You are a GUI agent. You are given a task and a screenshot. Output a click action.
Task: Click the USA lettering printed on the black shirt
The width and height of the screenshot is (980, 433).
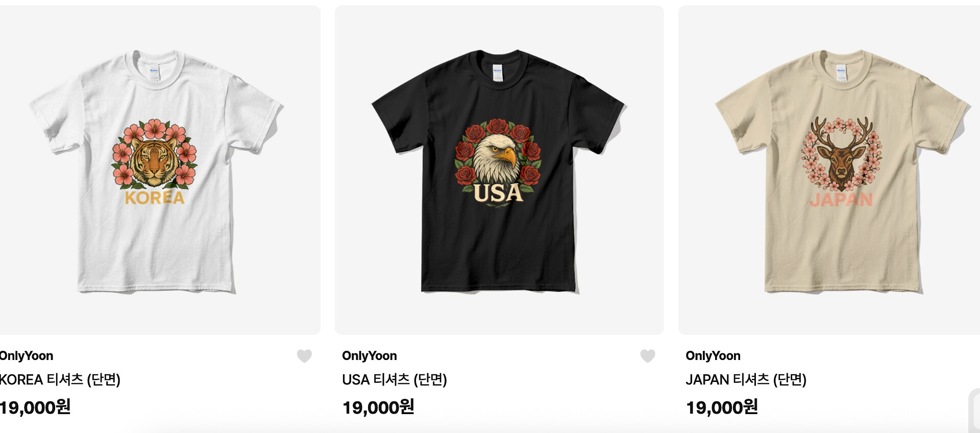point(498,193)
